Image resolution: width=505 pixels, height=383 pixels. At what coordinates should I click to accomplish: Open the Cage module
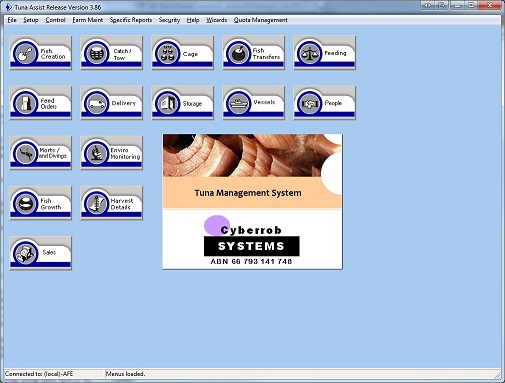[x=183, y=53]
